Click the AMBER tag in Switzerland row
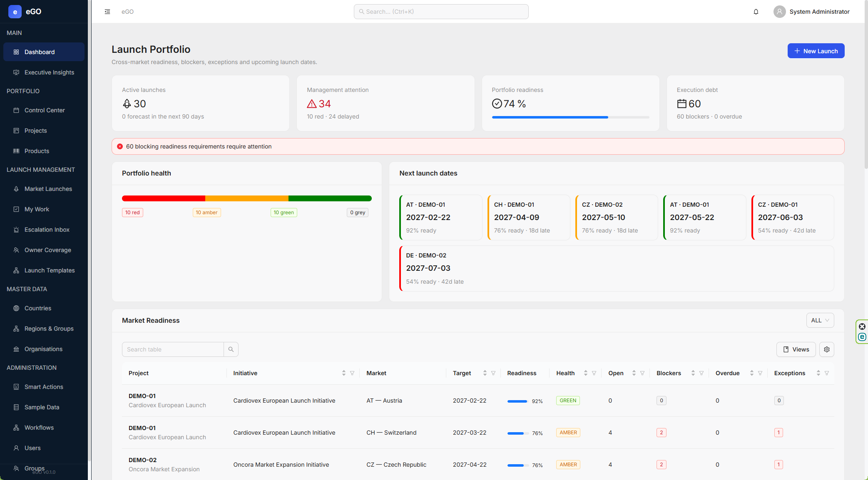 [x=568, y=433]
